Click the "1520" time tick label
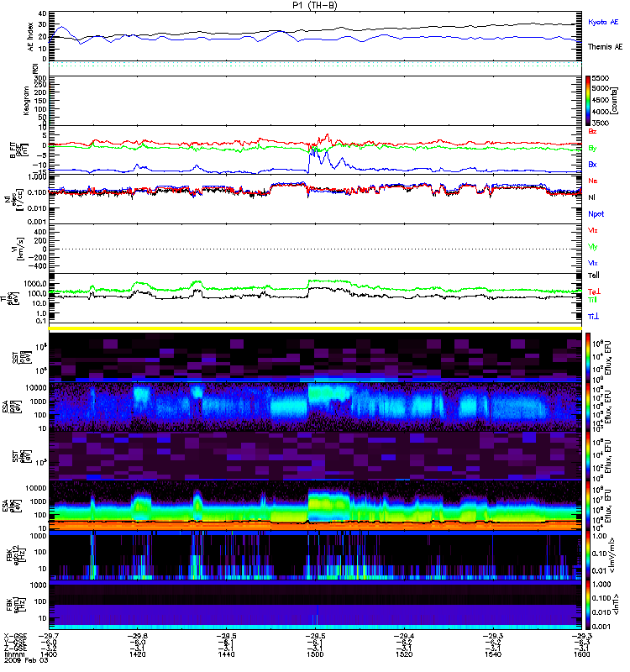 coord(404,654)
